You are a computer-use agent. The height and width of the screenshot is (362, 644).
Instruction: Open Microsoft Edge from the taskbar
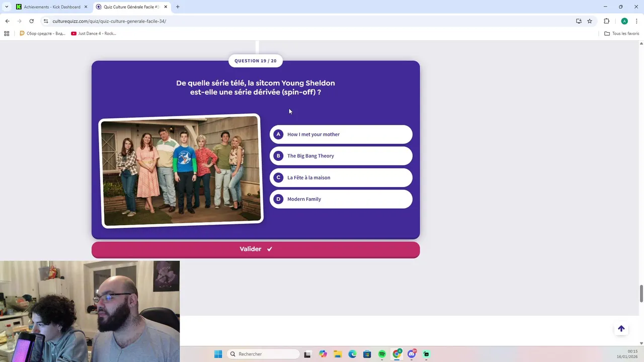352,354
